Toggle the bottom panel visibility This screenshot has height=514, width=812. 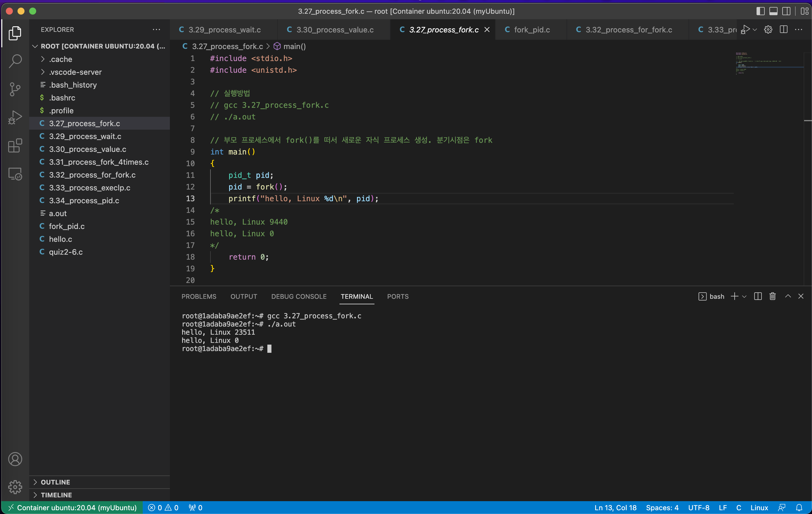[x=773, y=11]
